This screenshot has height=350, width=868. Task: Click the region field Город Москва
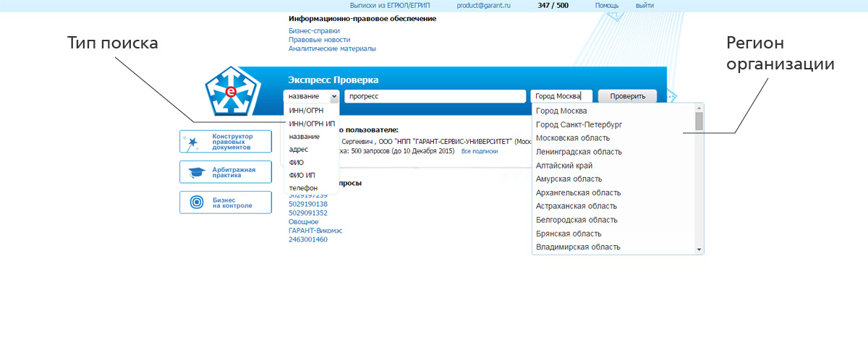coord(561,96)
